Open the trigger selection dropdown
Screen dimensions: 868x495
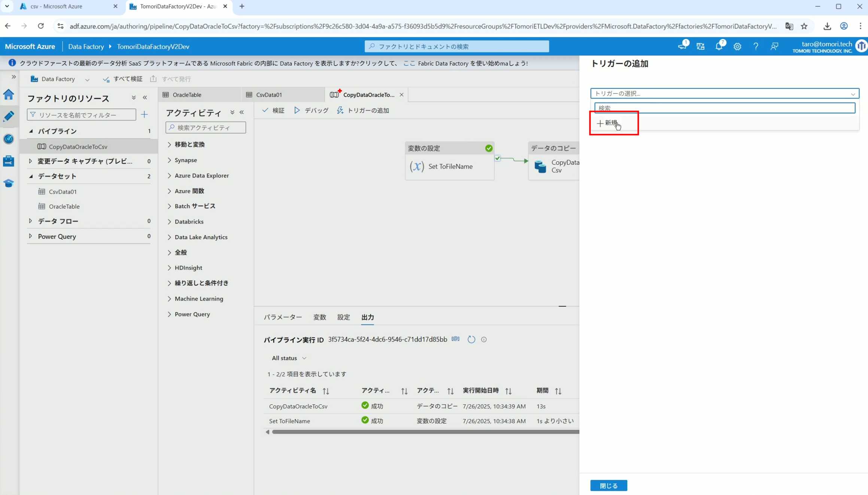(724, 94)
